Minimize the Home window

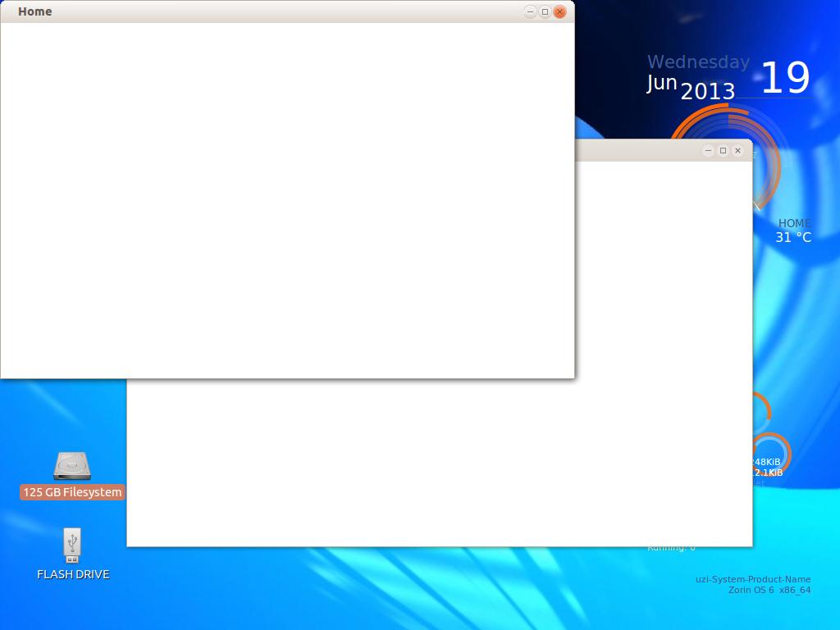point(530,11)
